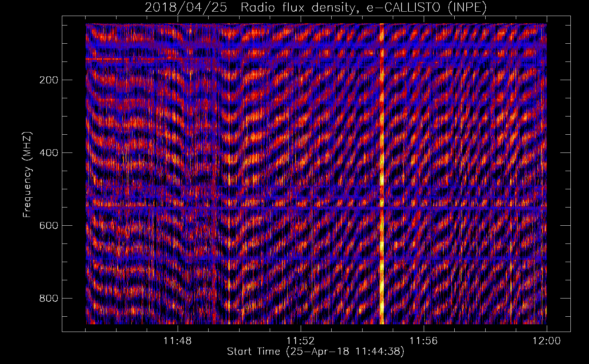Select the 800 frequency tick label

(48, 298)
